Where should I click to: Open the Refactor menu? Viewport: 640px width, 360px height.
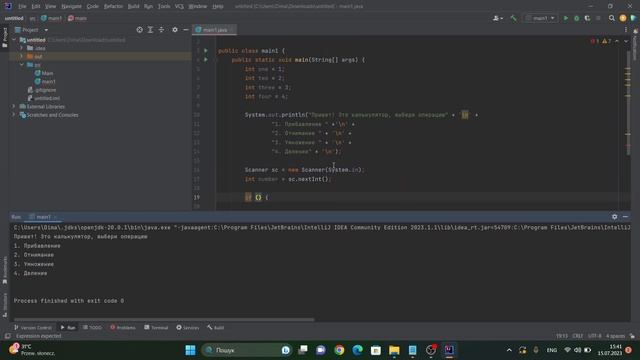click(113, 6)
